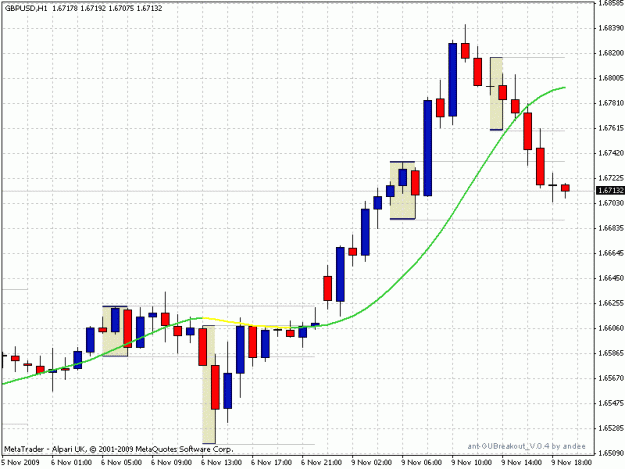
Task: Select the 1.65090 price scale value
Action: point(611,453)
